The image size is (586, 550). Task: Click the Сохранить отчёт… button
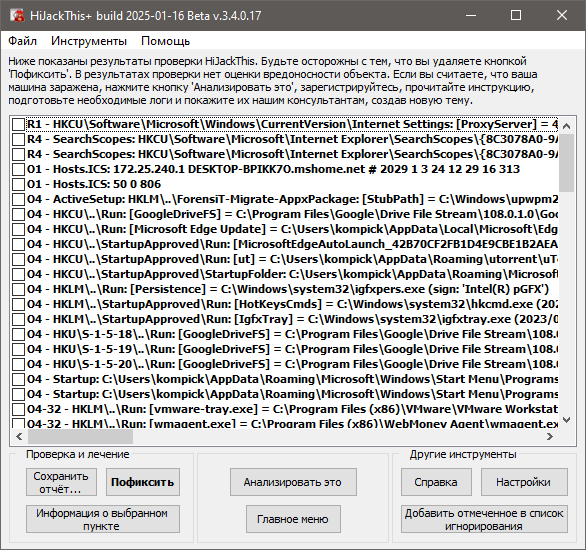click(61, 482)
